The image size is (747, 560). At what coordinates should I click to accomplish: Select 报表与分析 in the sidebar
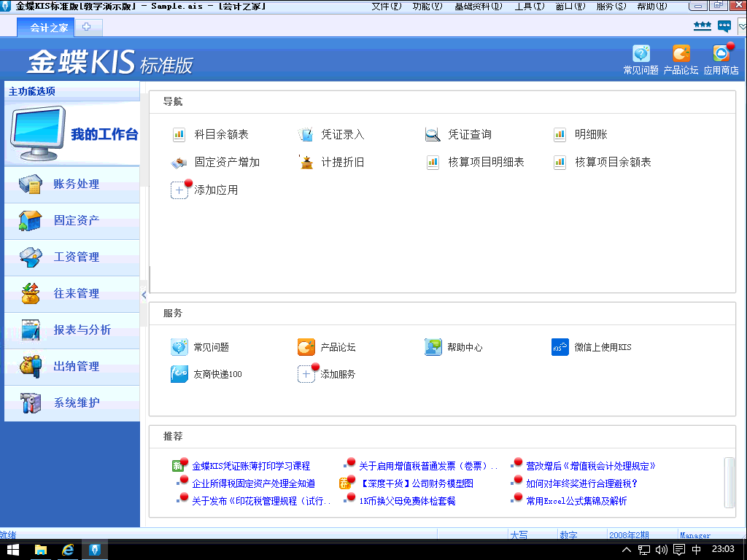tap(72, 330)
